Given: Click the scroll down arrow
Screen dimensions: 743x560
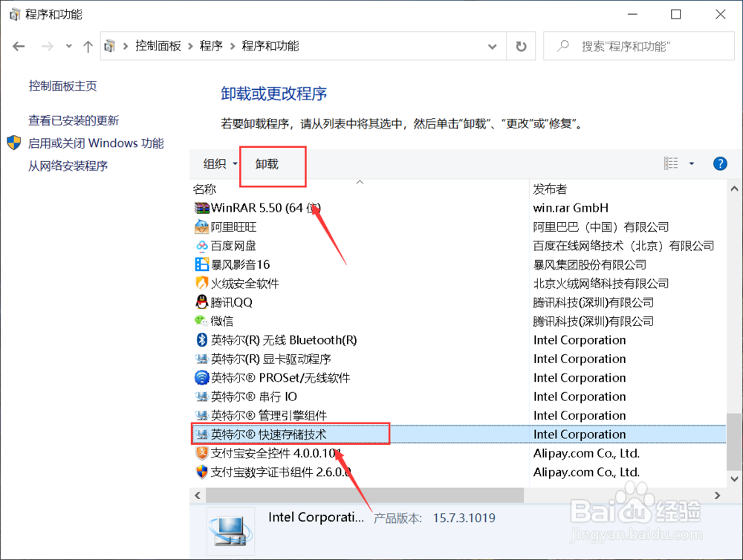Looking at the screenshot, I should pyautogui.click(x=734, y=479).
